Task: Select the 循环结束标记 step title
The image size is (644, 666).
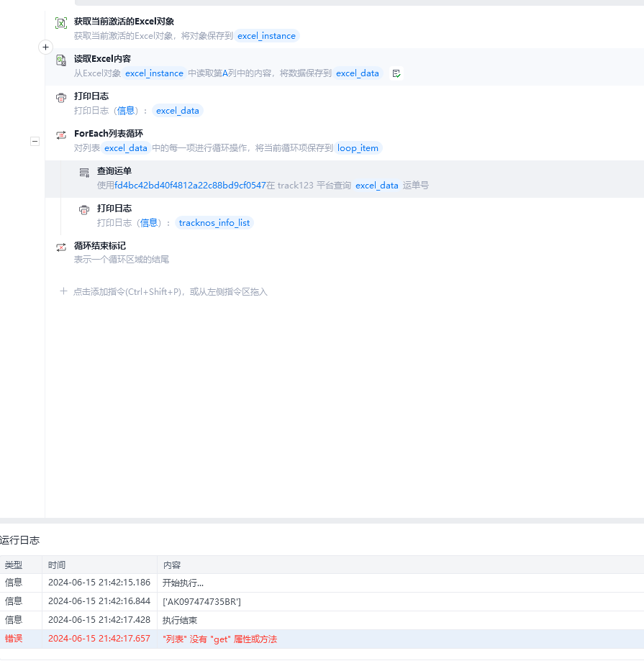Action: 100,246
